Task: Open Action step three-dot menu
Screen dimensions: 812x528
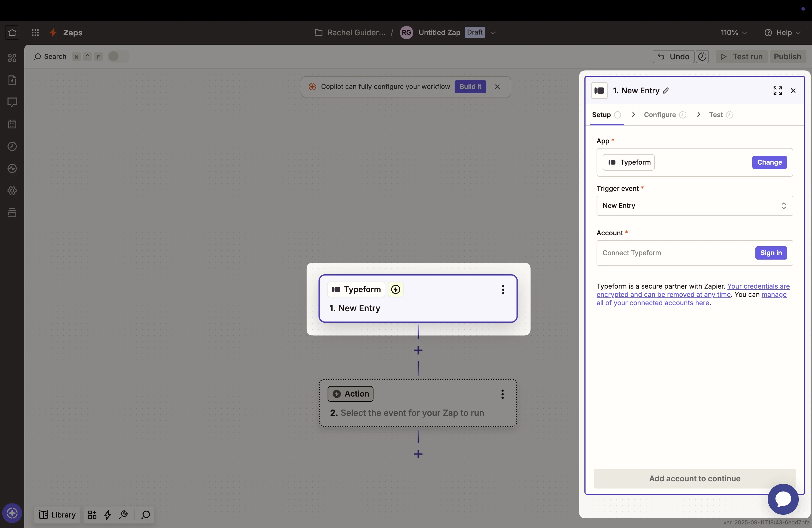Action: (503, 394)
